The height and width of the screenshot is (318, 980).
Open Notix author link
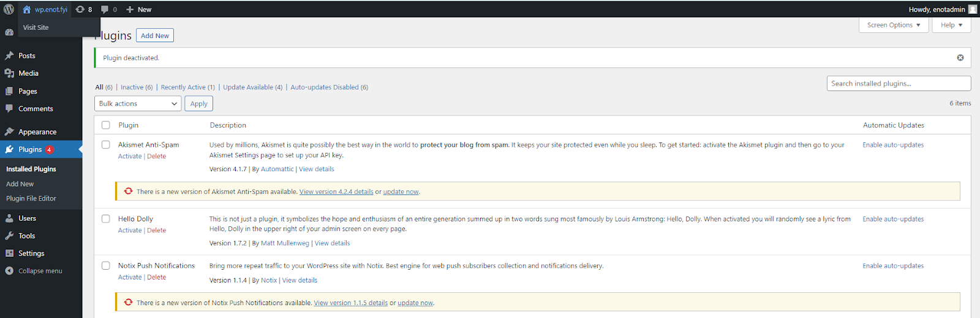(x=269, y=281)
